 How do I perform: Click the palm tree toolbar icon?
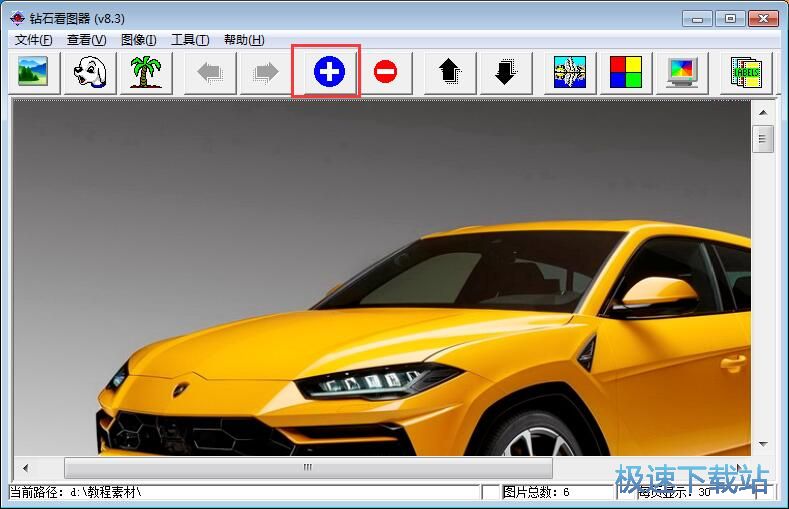point(146,72)
